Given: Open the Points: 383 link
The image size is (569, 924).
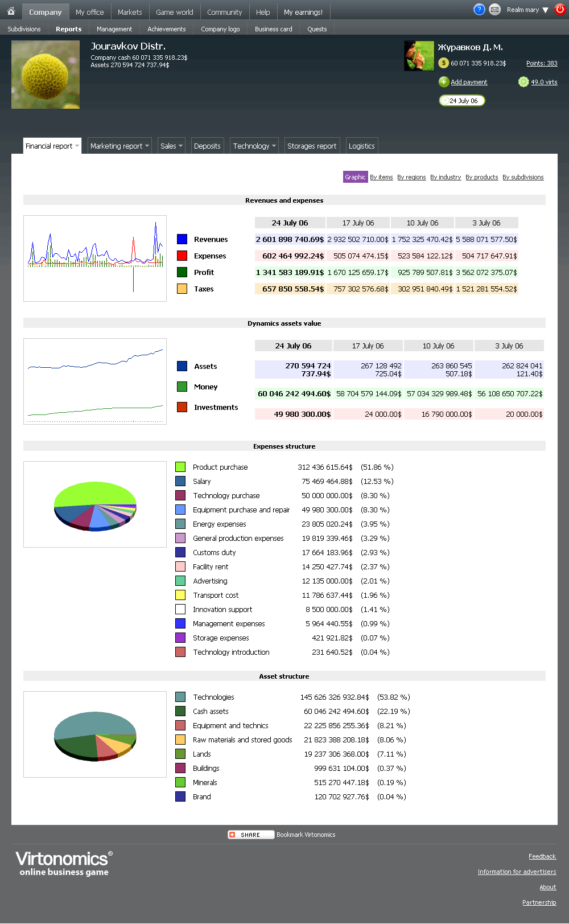Looking at the screenshot, I should click(542, 63).
